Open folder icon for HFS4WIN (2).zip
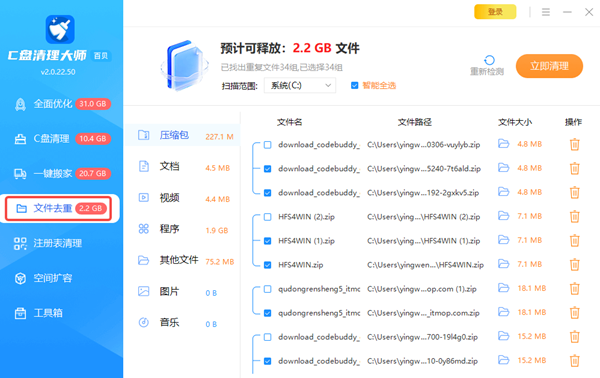The height and width of the screenshot is (378, 600). point(503,216)
